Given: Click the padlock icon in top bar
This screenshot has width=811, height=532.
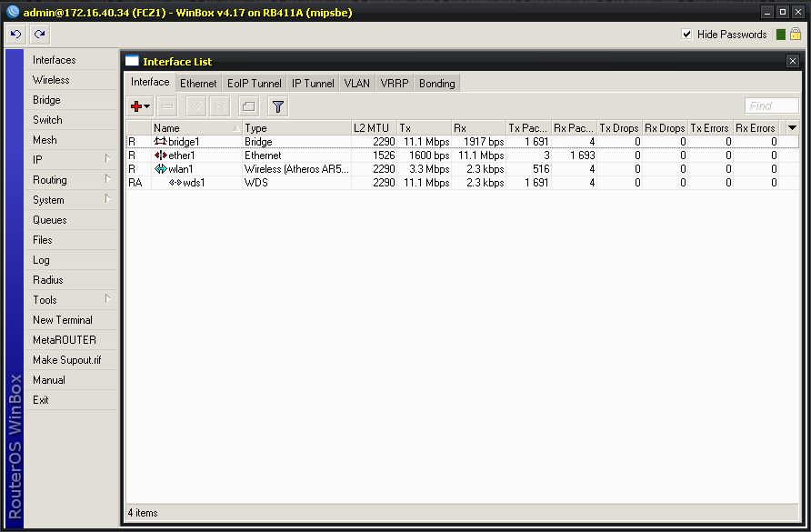Looking at the screenshot, I should [x=796, y=35].
